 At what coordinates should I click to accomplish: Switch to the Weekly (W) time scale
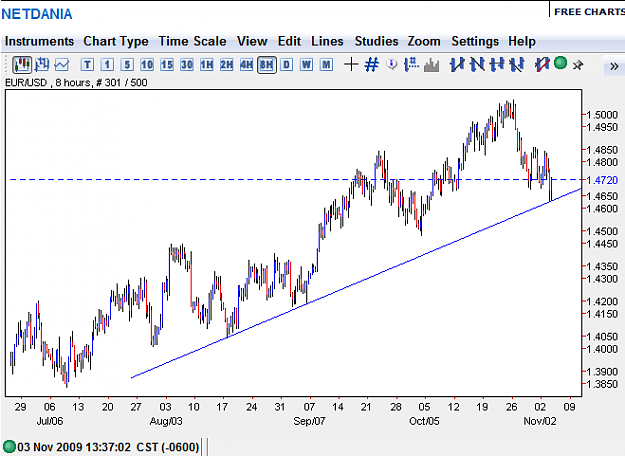tap(306, 65)
